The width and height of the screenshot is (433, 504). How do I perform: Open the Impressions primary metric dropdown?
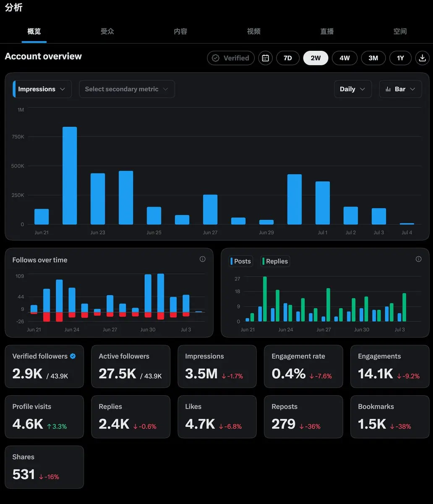[x=42, y=89]
